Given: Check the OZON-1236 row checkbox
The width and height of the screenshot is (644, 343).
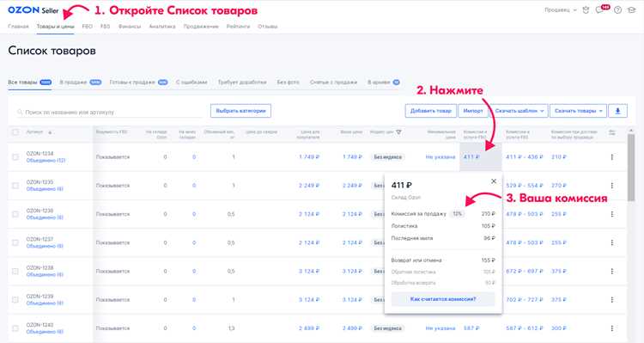Looking at the screenshot, I should (x=15, y=214).
